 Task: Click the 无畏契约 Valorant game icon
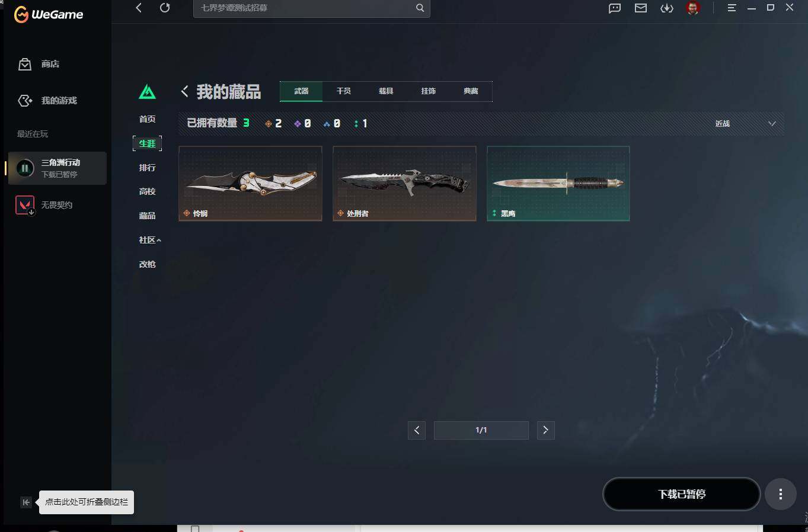[25, 205]
